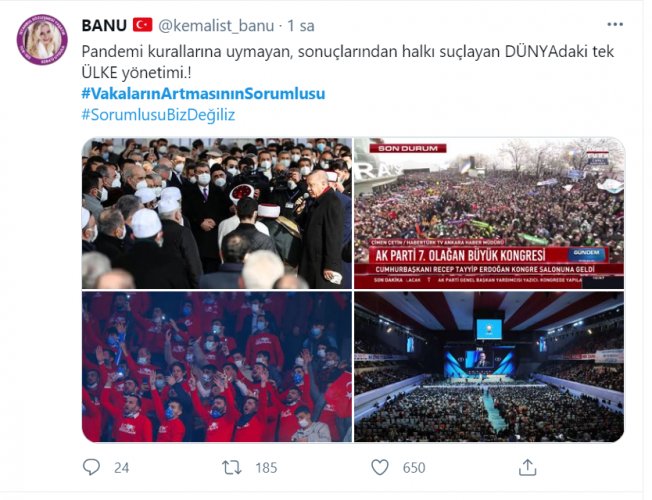View the red-shirted crowd photo
Image resolution: width=652 pixels, height=500 pixels.
pos(217,367)
